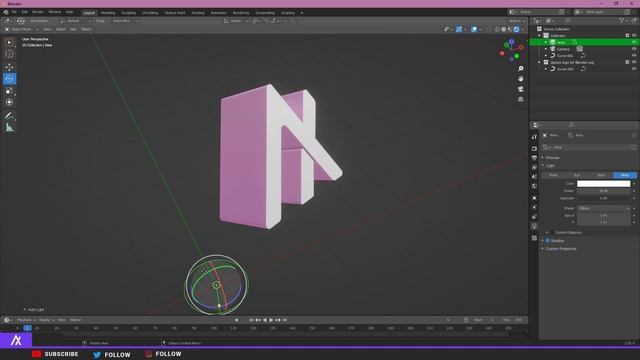This screenshot has width=640, height=360.
Task: Expand the Area item in outliner
Action: tap(546, 42)
